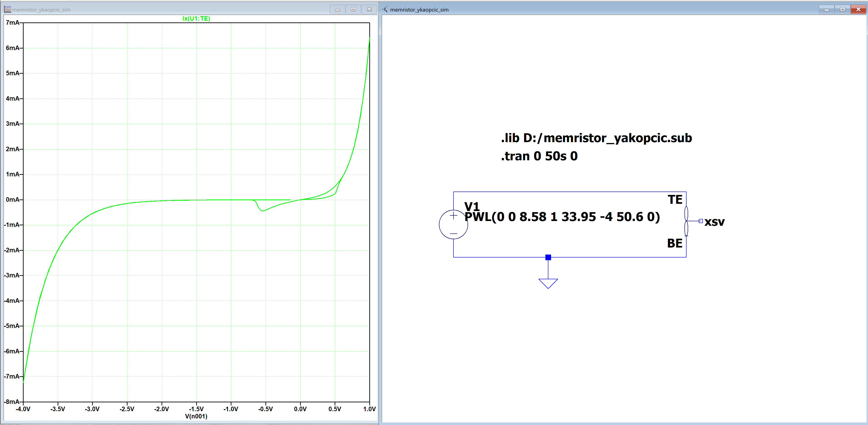Click the xsv output pin label
The width and height of the screenshot is (868, 425).
(714, 222)
